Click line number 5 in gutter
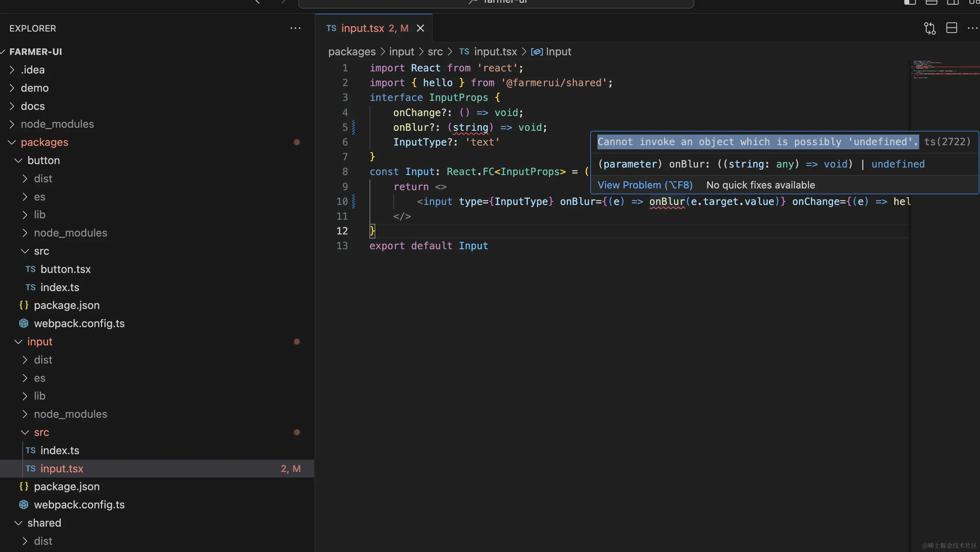 tap(345, 127)
